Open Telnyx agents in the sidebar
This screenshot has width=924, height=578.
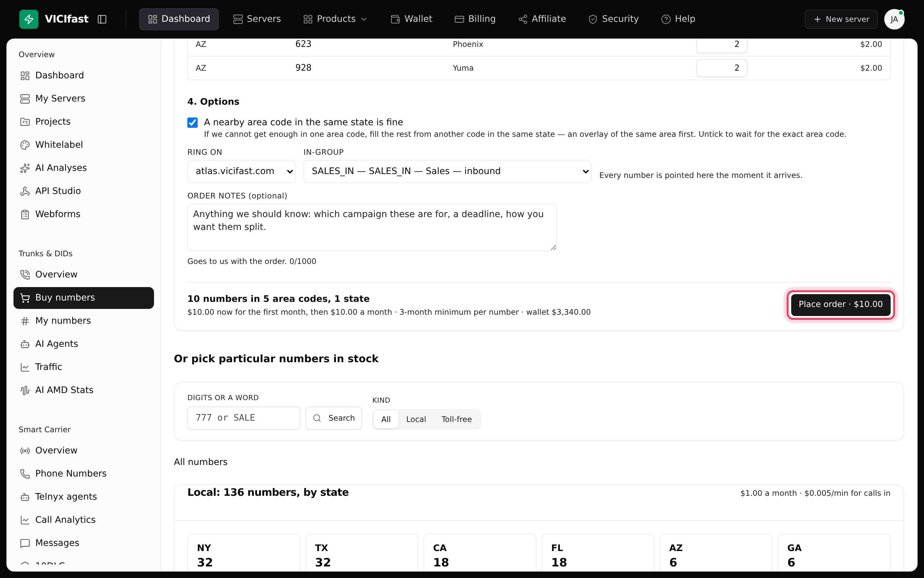[x=84, y=497]
